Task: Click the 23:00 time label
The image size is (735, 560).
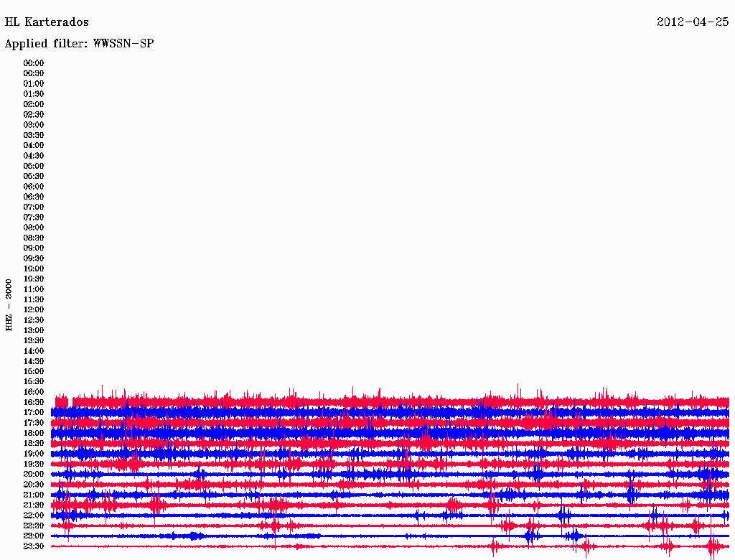Action: pos(33,536)
